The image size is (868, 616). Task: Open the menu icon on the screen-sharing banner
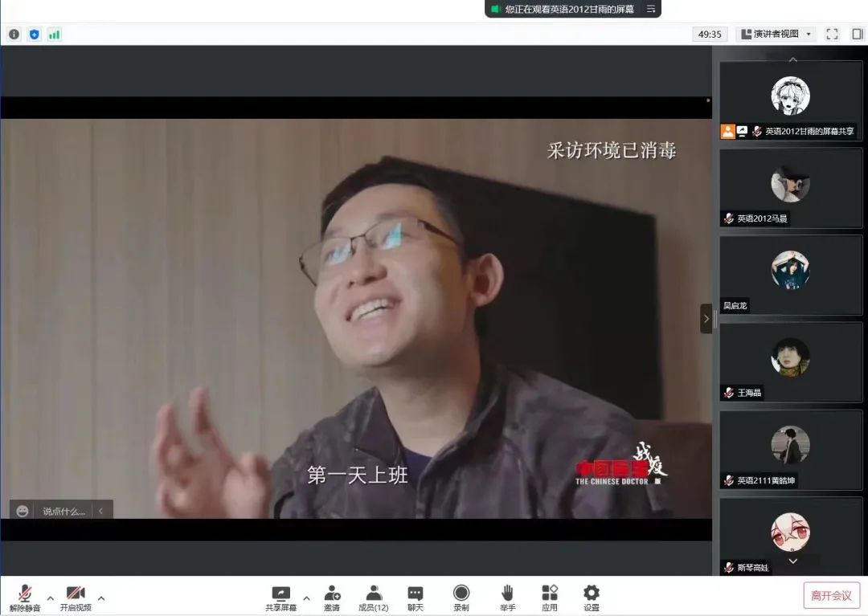click(x=651, y=9)
